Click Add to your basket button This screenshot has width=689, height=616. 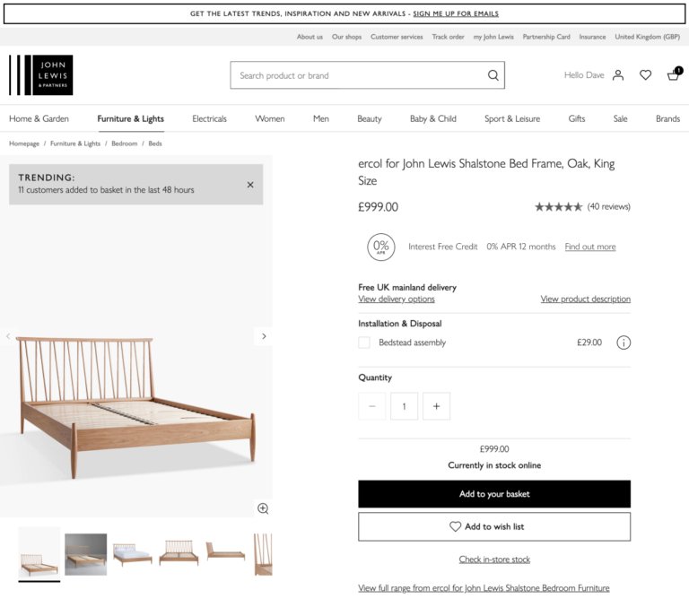point(494,494)
